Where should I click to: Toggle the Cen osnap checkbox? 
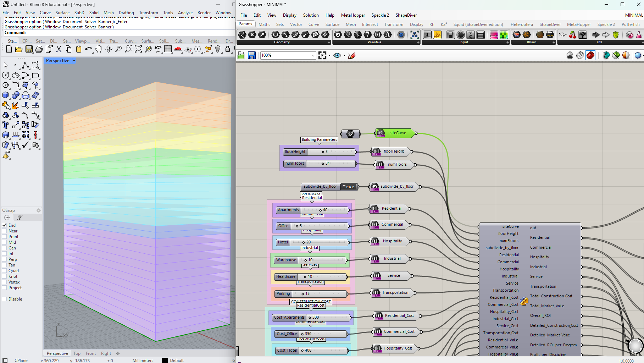click(x=5, y=248)
